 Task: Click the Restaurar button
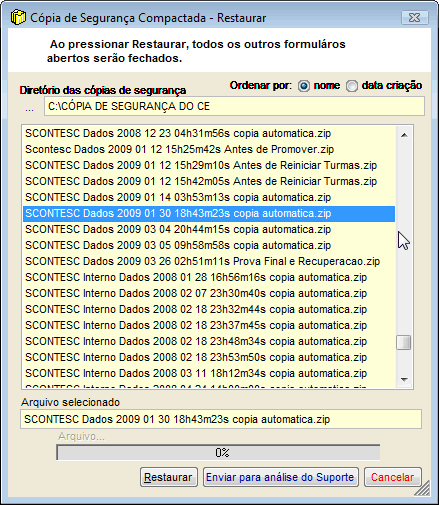pyautogui.click(x=169, y=477)
